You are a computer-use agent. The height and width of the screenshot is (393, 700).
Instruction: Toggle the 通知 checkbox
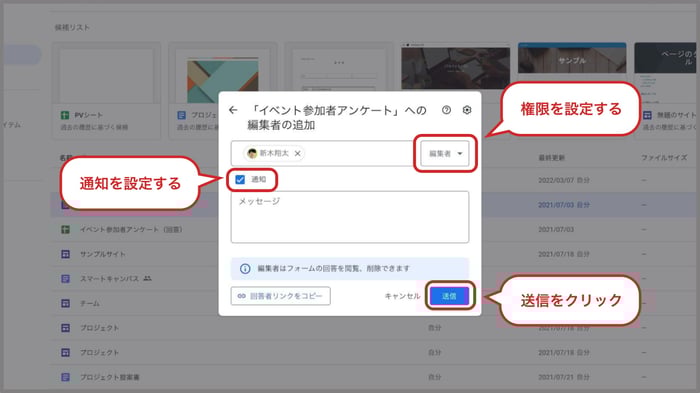tap(240, 180)
